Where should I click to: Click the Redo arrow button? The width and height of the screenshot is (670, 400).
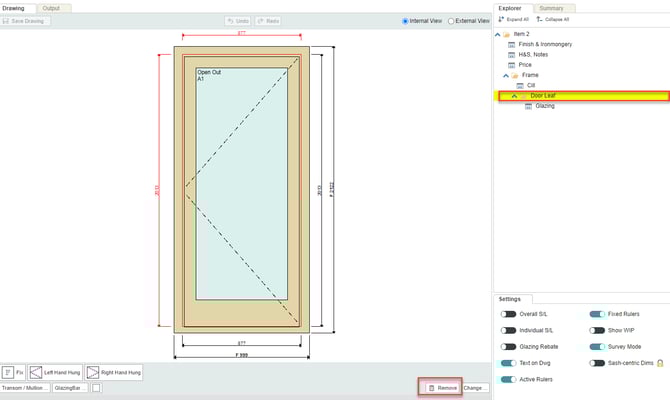[x=267, y=21]
